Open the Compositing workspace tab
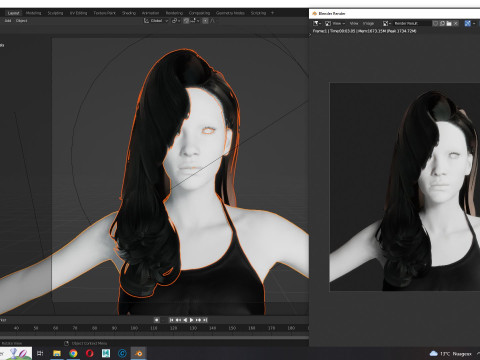 coord(199,13)
